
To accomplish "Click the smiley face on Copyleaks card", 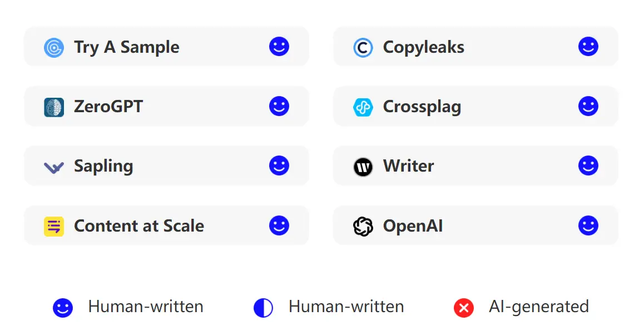I will click(588, 47).
